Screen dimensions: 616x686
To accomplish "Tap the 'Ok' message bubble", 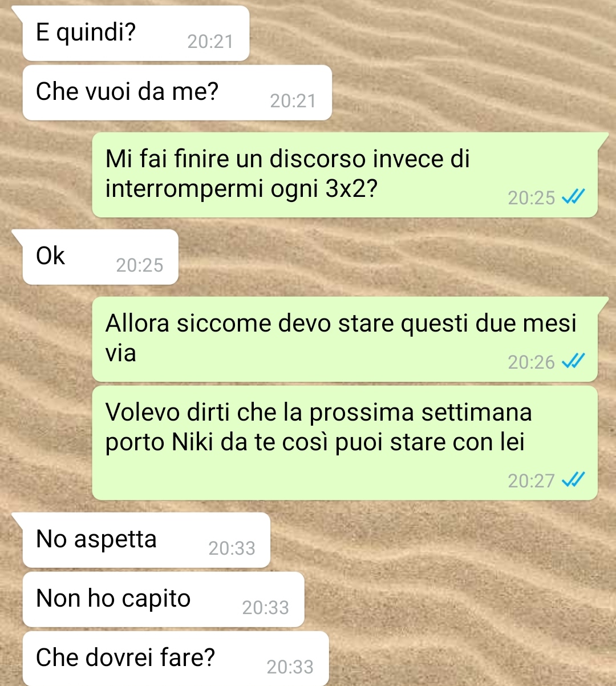I will 100,257.
